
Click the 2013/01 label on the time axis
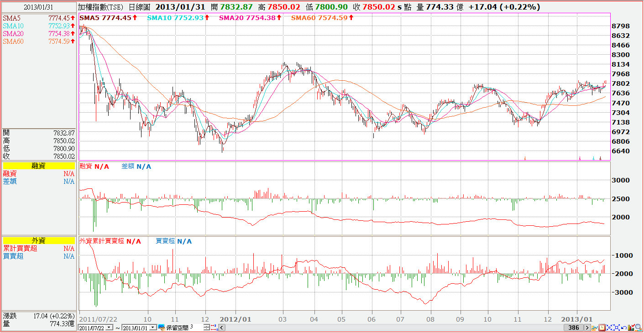pos(577,319)
